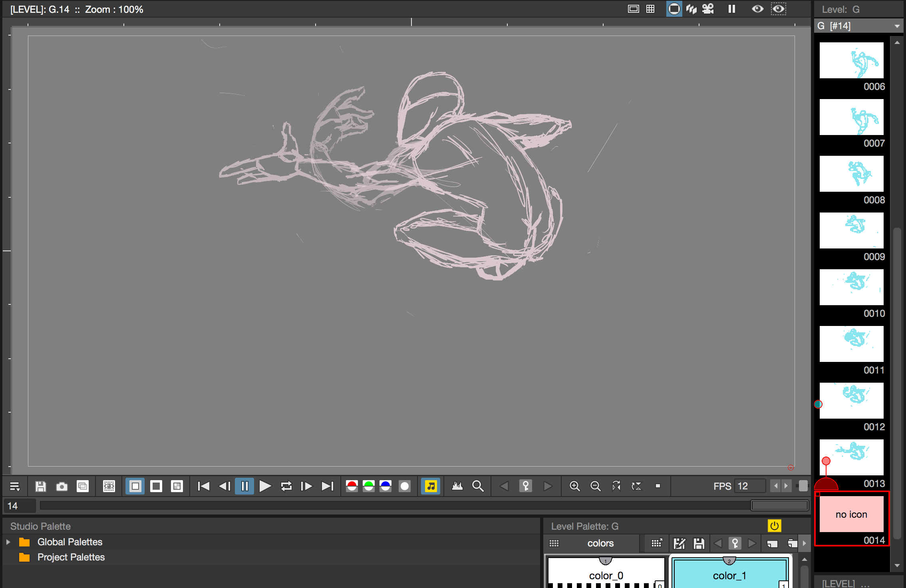The image size is (906, 588).
Task: Open the G [#14] level selector dropdown
Action: click(857, 26)
